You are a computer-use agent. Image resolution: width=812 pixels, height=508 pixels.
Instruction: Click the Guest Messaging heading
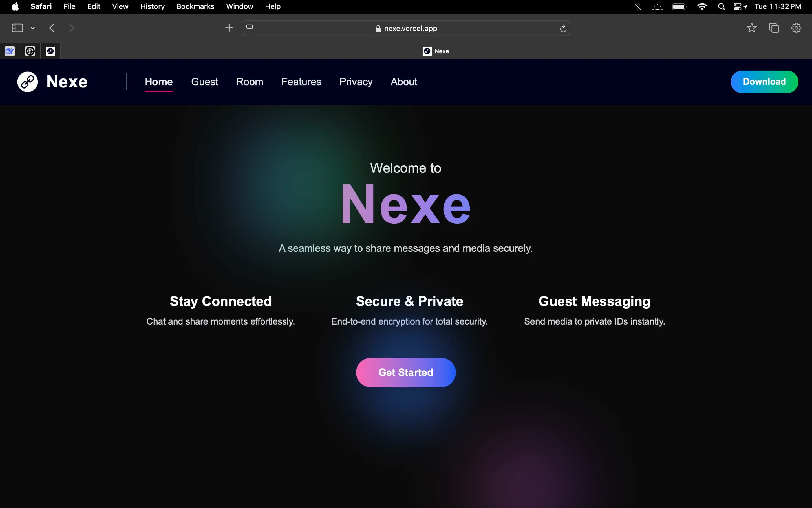click(x=594, y=301)
